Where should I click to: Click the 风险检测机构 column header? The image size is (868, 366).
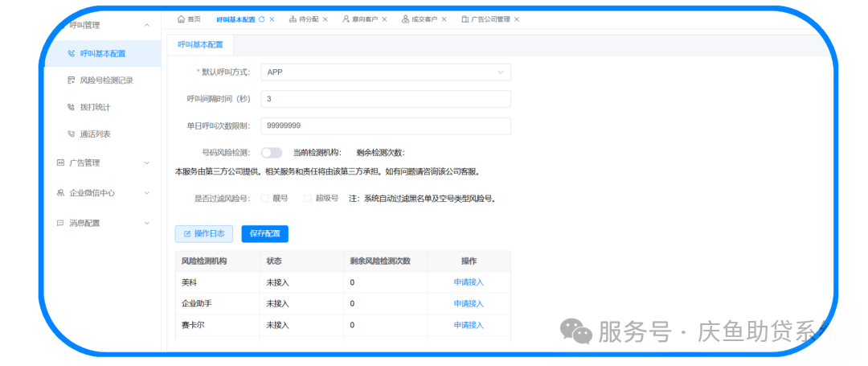pos(218,261)
